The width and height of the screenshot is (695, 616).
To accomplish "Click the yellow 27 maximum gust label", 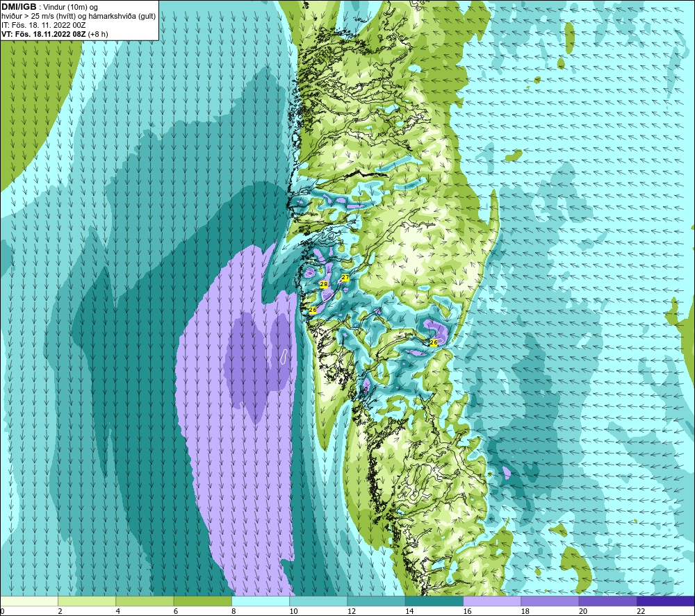I will point(345,278).
